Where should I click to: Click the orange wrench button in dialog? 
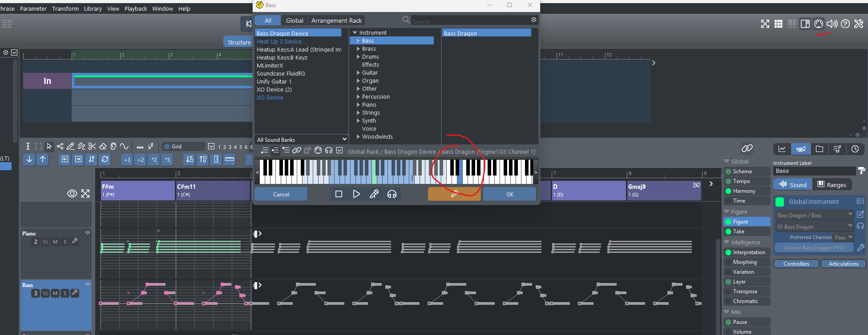[454, 194]
